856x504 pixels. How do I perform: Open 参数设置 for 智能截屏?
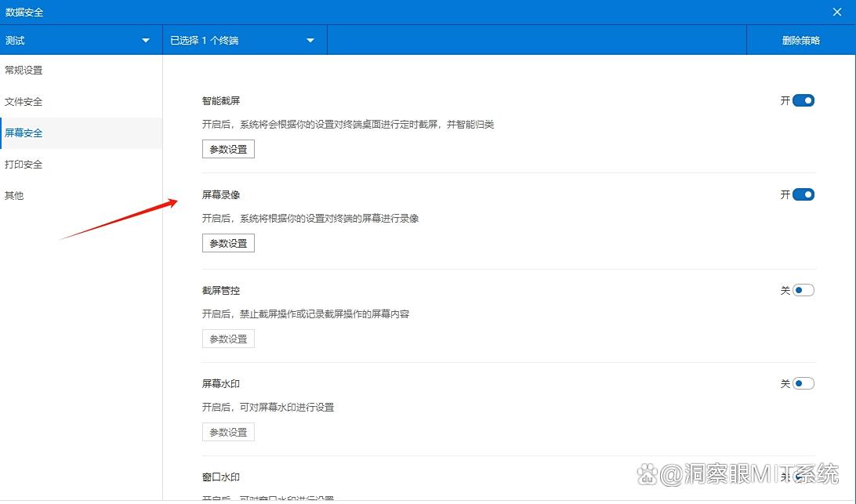228,149
